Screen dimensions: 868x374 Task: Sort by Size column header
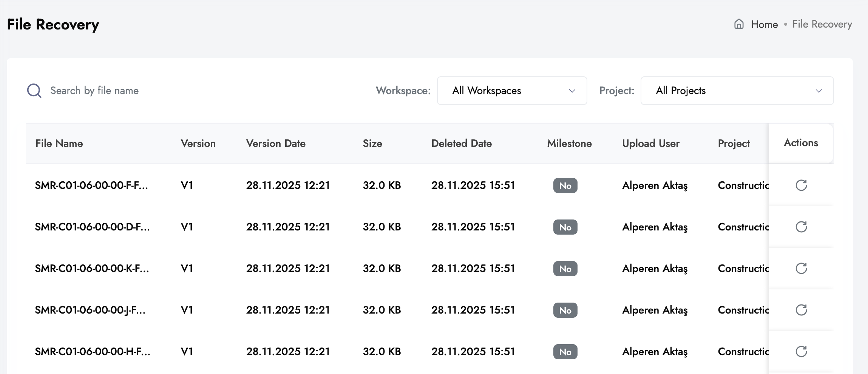click(372, 144)
